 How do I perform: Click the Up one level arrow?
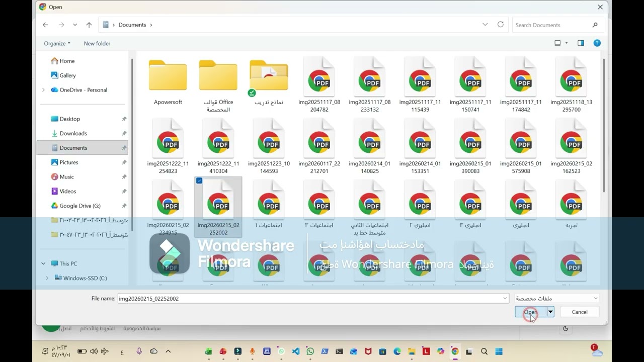pos(89,25)
